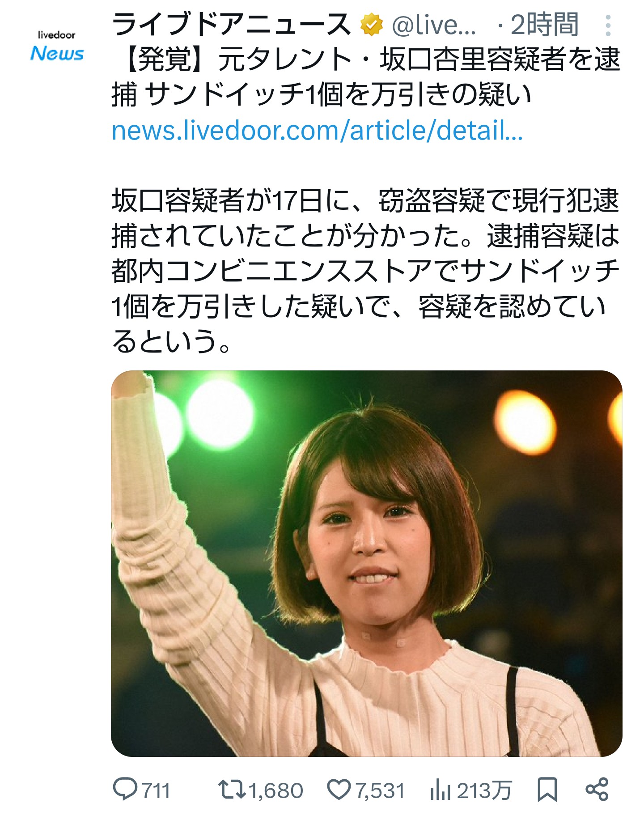The image size is (644, 816).
Task: Open the reply icon with 711 comments
Action: click(125, 790)
